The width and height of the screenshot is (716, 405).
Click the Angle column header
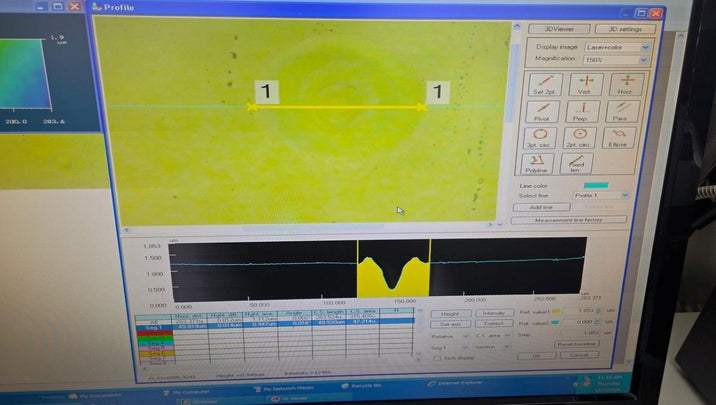[x=295, y=313]
